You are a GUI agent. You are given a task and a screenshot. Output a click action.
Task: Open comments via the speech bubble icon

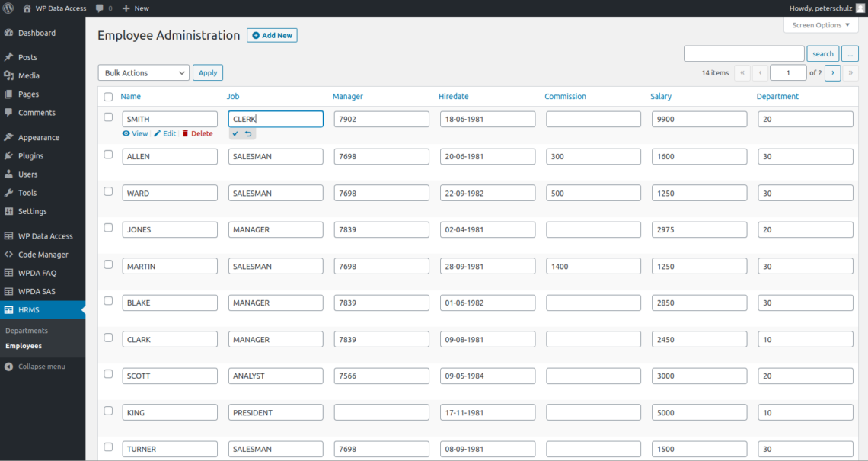(99, 8)
